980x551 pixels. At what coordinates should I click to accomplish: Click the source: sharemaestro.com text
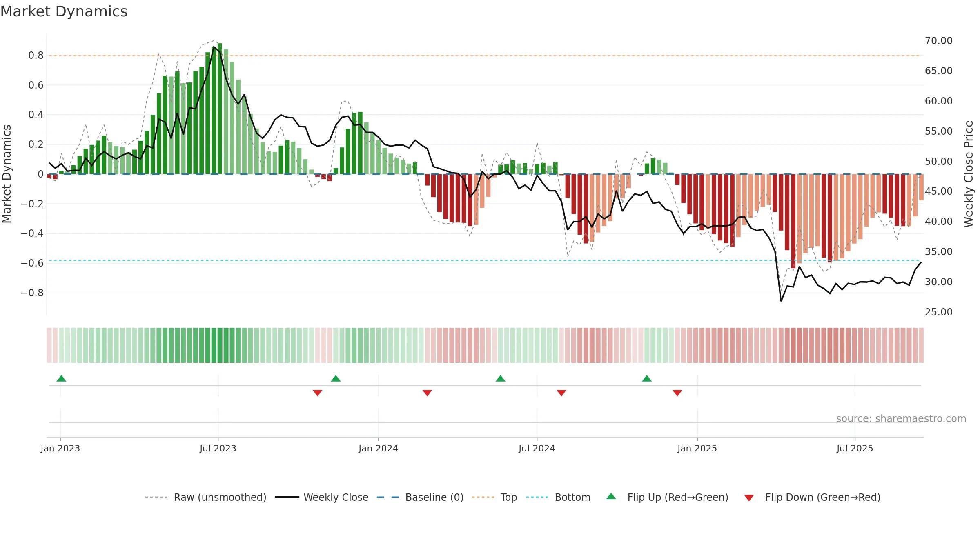901,418
